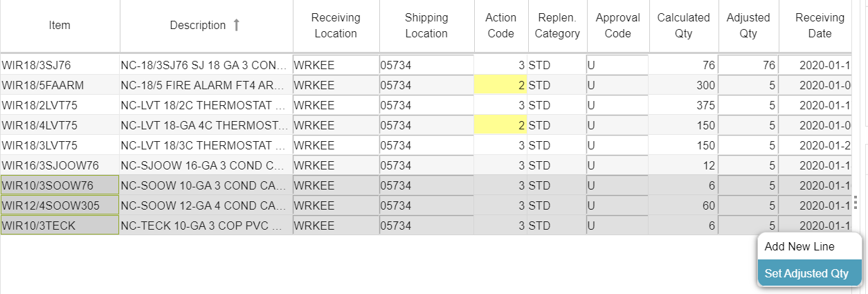The height and width of the screenshot is (294, 868).
Task: Click Approval Code field for WIR18/2LVT75
Action: point(617,106)
